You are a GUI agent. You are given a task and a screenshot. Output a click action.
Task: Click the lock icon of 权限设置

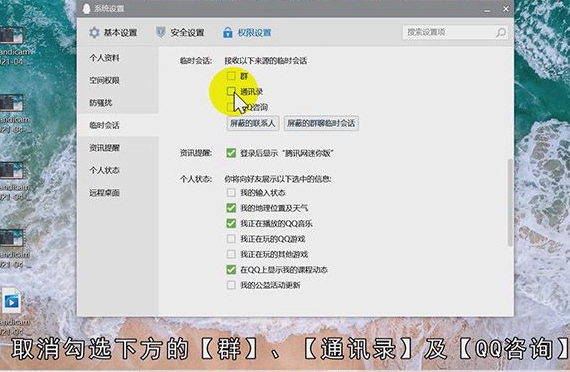[228, 32]
